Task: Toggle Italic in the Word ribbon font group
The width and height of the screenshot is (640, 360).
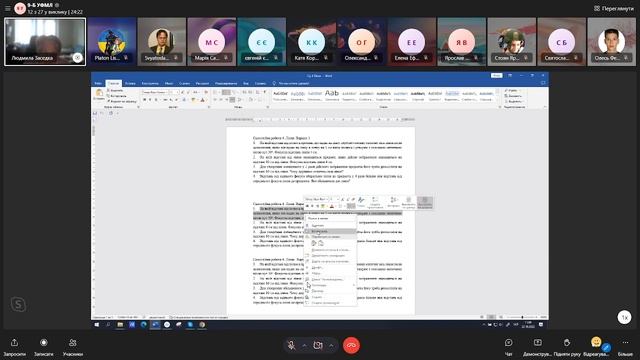Action: pos(150,100)
